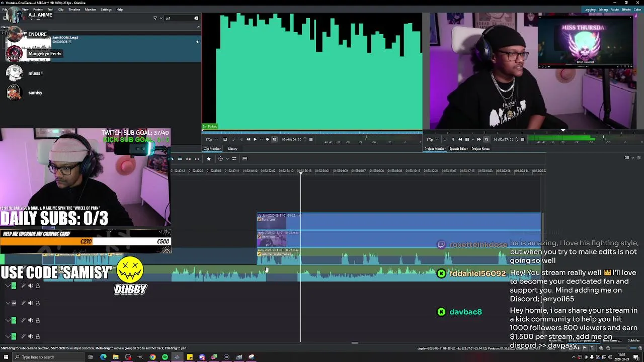Toggle effects on track A4
The height and width of the screenshot is (362, 644).
[x=23, y=303]
